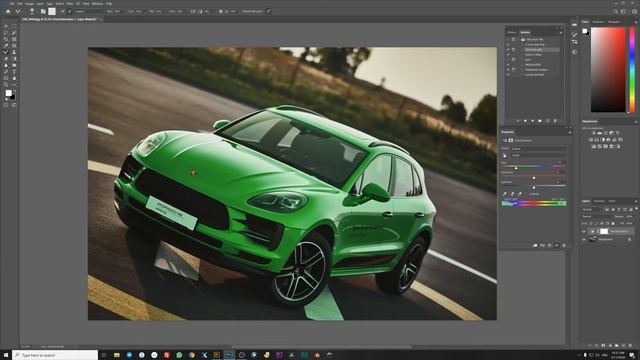Add a Curves adjustment
The image size is (640, 360).
pos(606,133)
